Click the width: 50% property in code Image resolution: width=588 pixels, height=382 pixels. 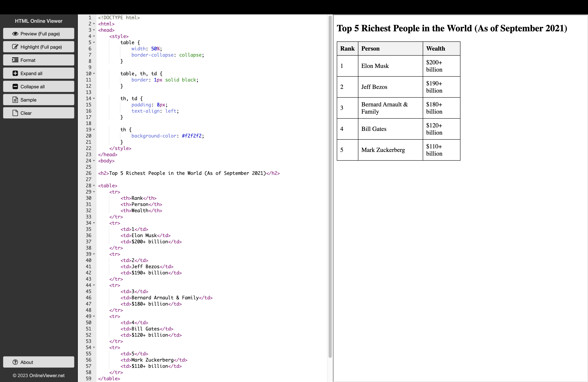pyautogui.click(x=147, y=49)
